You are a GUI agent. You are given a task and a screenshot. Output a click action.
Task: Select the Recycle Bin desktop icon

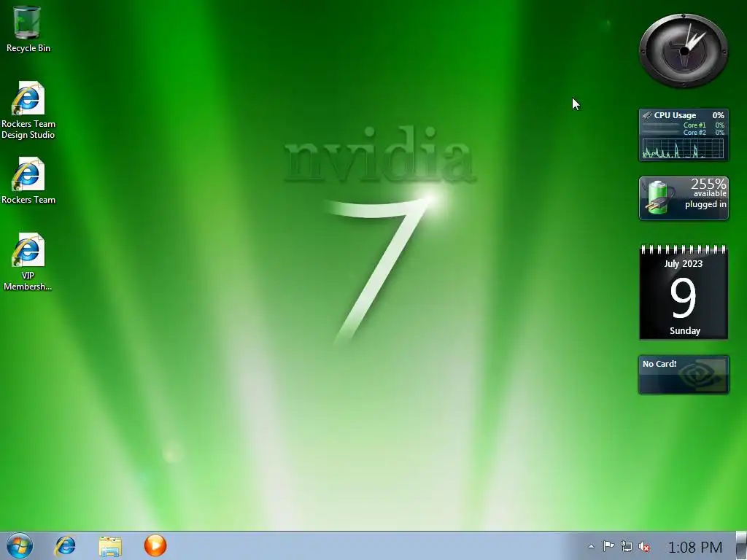pyautogui.click(x=28, y=28)
